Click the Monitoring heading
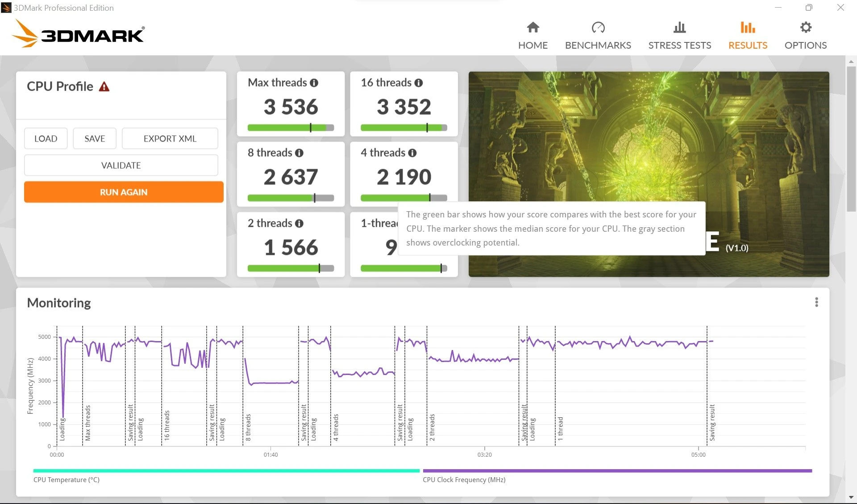 (59, 303)
